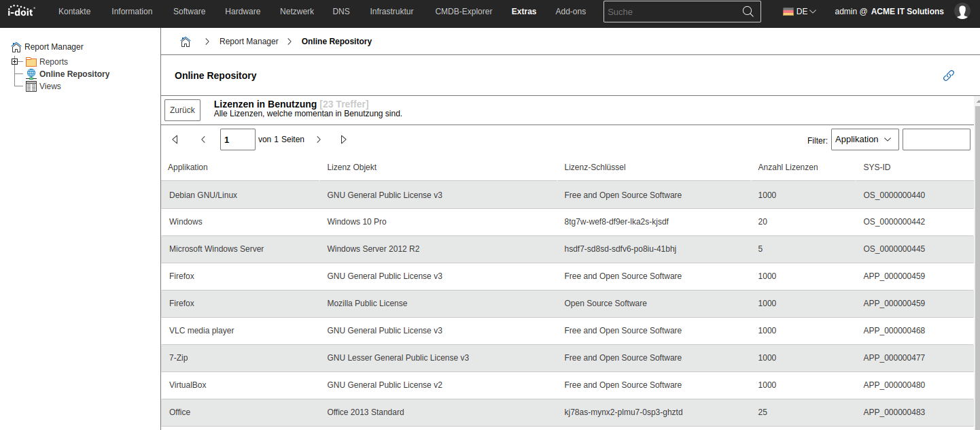Go to the previous page chevron
Viewport: 980px width, 430px height.
pyautogui.click(x=203, y=139)
